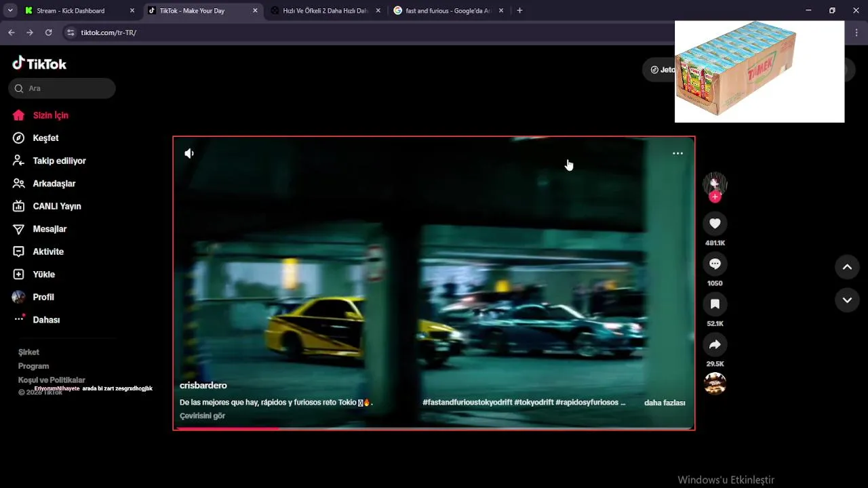Screen dimensions: 868x488
Task: Click the paper plane Mesajlar icon
Action: pyautogui.click(x=19, y=229)
